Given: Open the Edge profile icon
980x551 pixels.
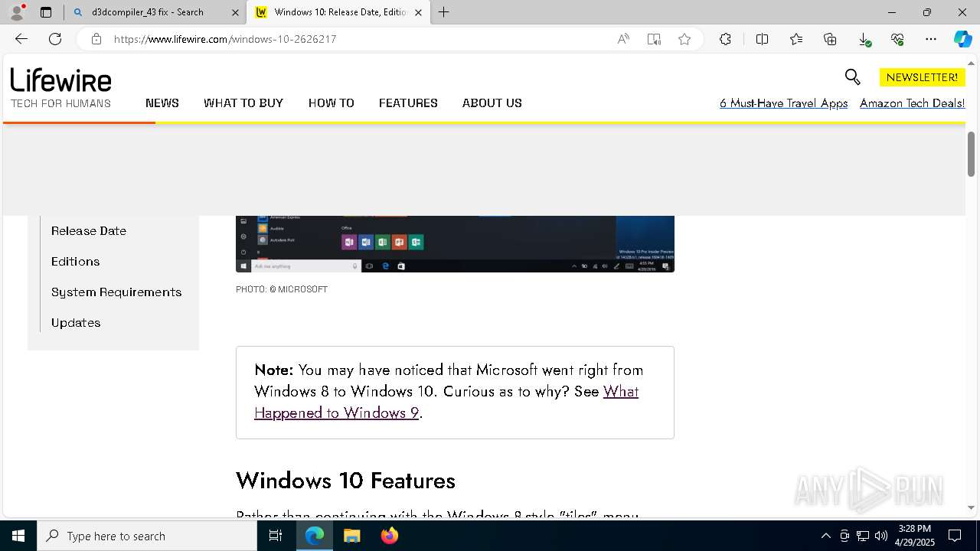Looking at the screenshot, I should tap(17, 12).
